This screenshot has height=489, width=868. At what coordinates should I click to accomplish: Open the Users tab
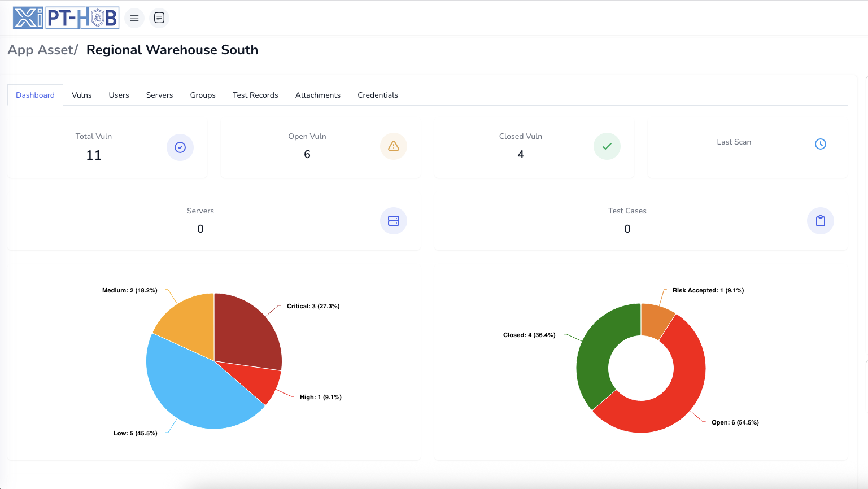[119, 95]
